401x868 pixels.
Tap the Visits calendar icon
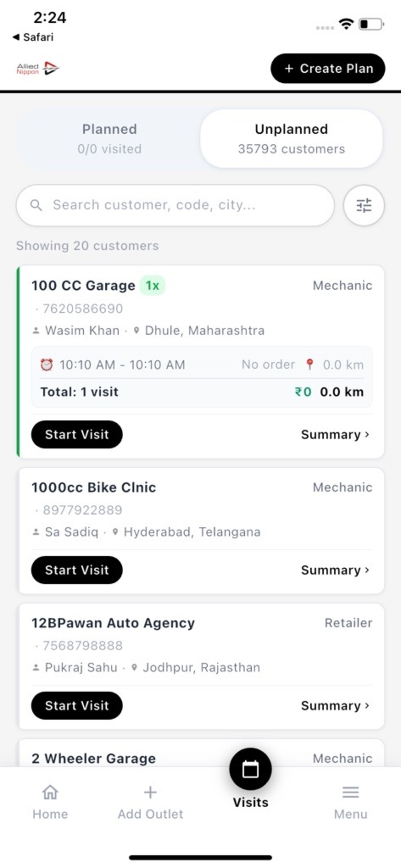[x=250, y=769]
